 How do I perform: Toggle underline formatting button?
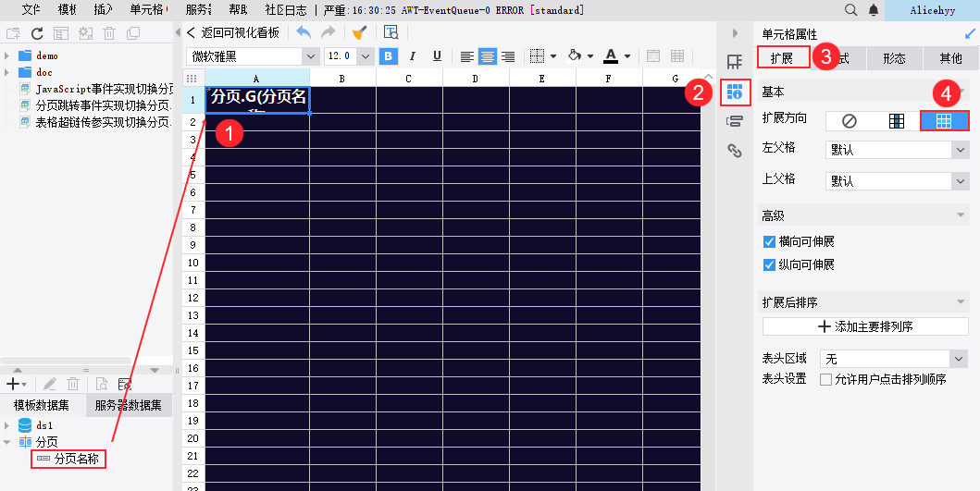pos(438,56)
